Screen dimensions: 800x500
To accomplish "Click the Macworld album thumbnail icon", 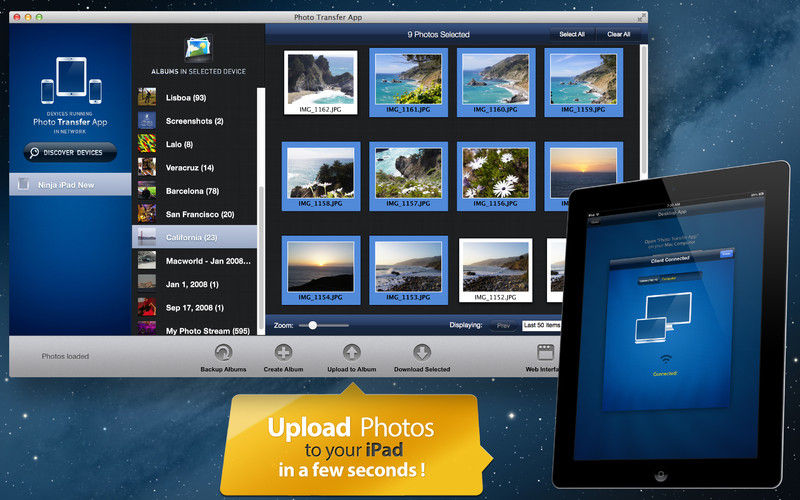I will point(147,260).
